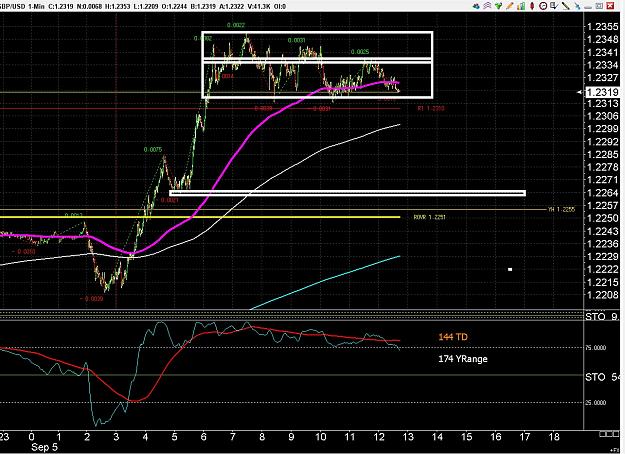Click the R1 red pivot label

(x=430, y=108)
